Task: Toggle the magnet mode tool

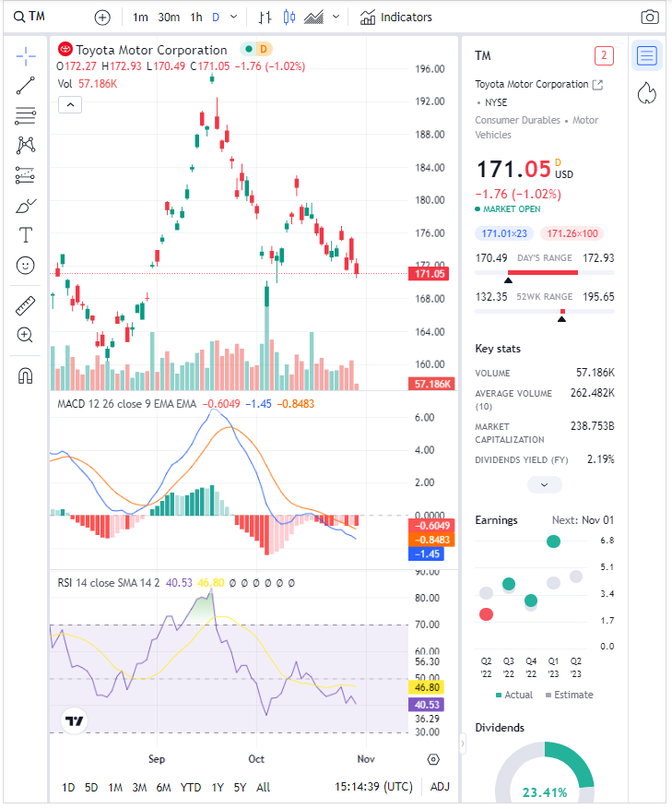Action: 26,375
